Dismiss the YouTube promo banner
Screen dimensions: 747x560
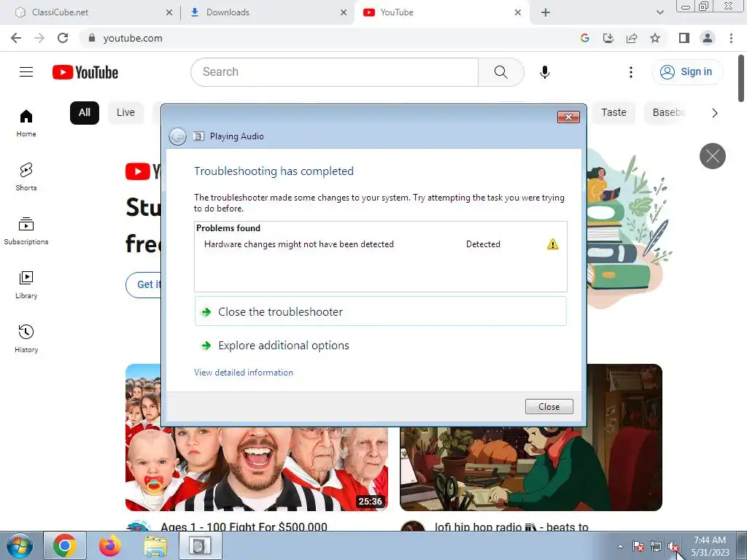tap(713, 156)
